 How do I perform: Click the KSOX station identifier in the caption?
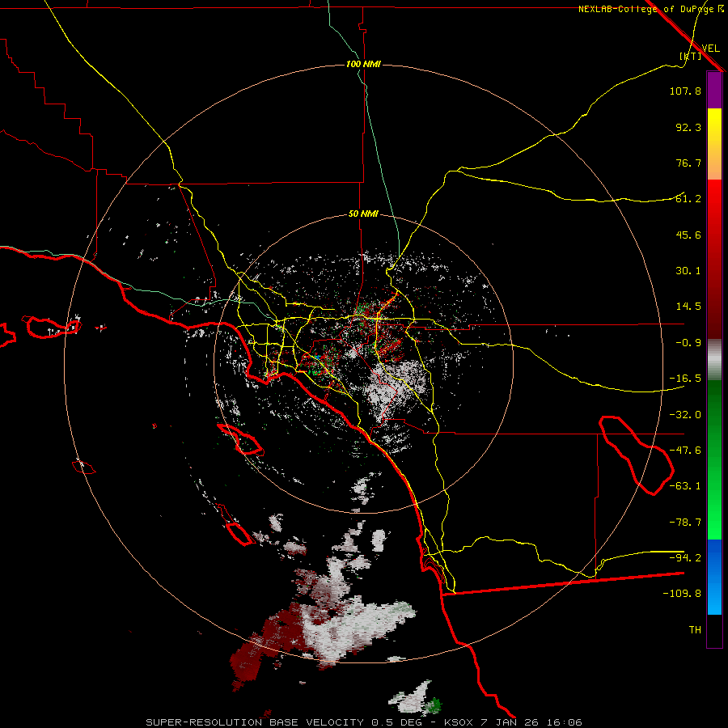pyautogui.click(x=459, y=722)
